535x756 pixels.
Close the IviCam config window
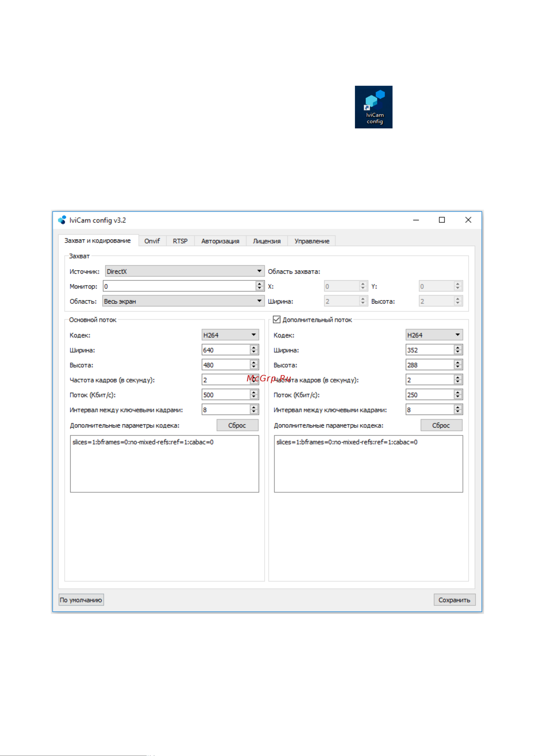click(468, 220)
